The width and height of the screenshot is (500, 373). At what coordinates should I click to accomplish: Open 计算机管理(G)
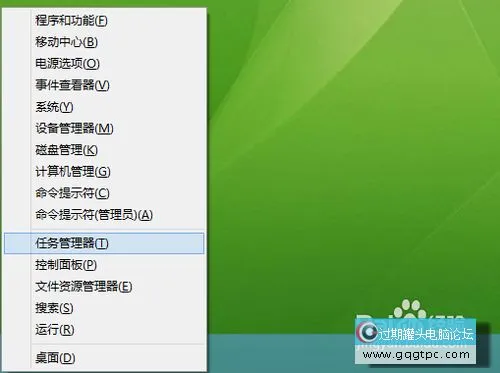(x=104, y=172)
